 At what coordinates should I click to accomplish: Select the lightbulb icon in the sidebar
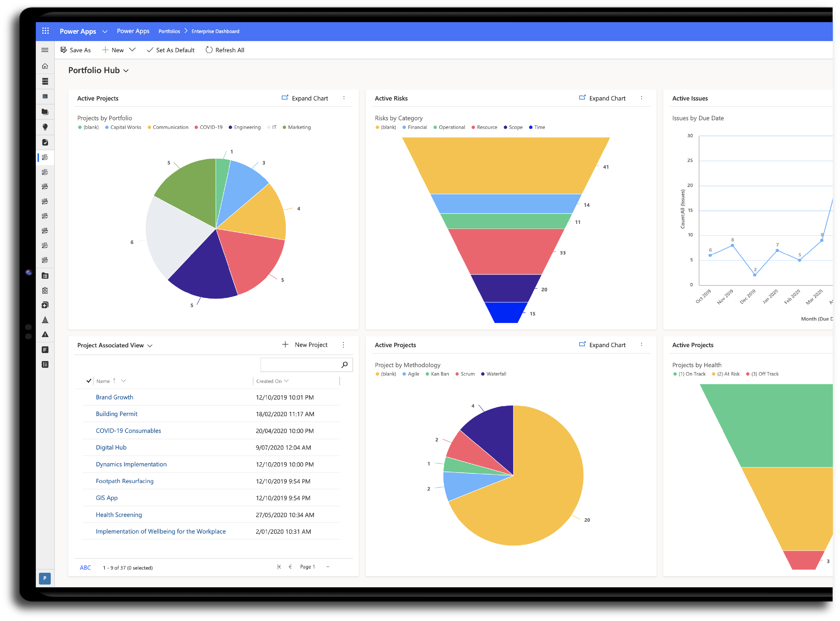(45, 127)
